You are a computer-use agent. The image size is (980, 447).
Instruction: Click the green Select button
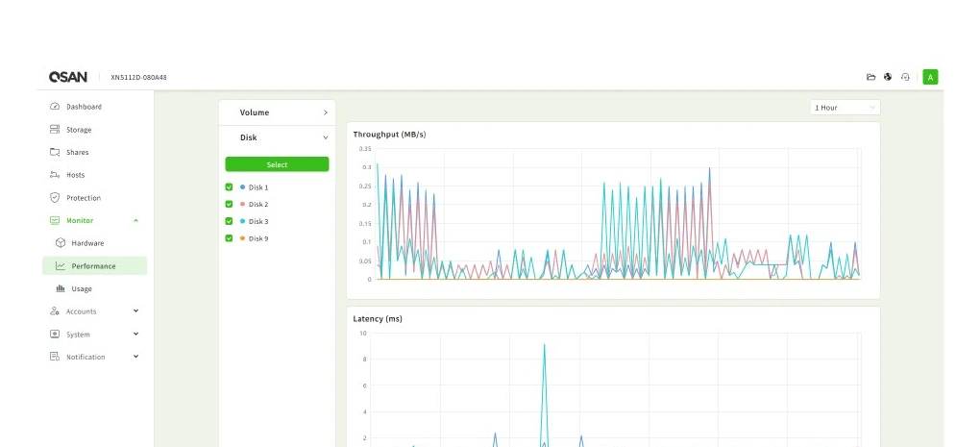(277, 164)
